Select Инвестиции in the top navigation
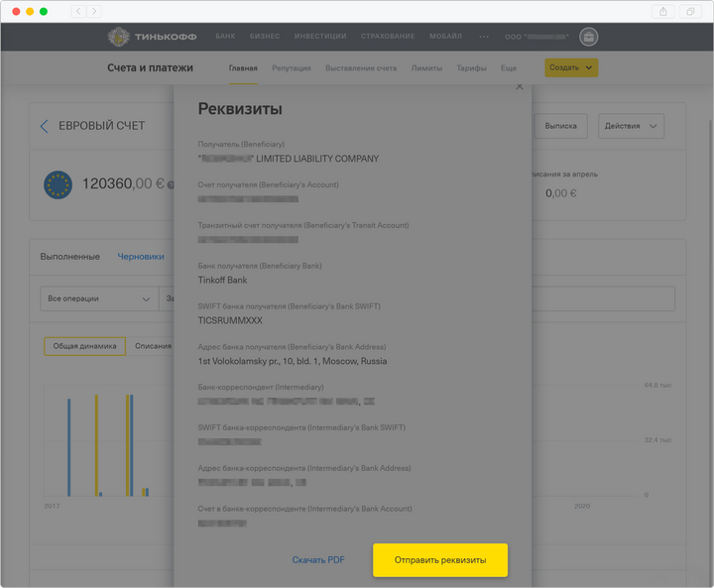The height and width of the screenshot is (588, 714). (x=320, y=37)
